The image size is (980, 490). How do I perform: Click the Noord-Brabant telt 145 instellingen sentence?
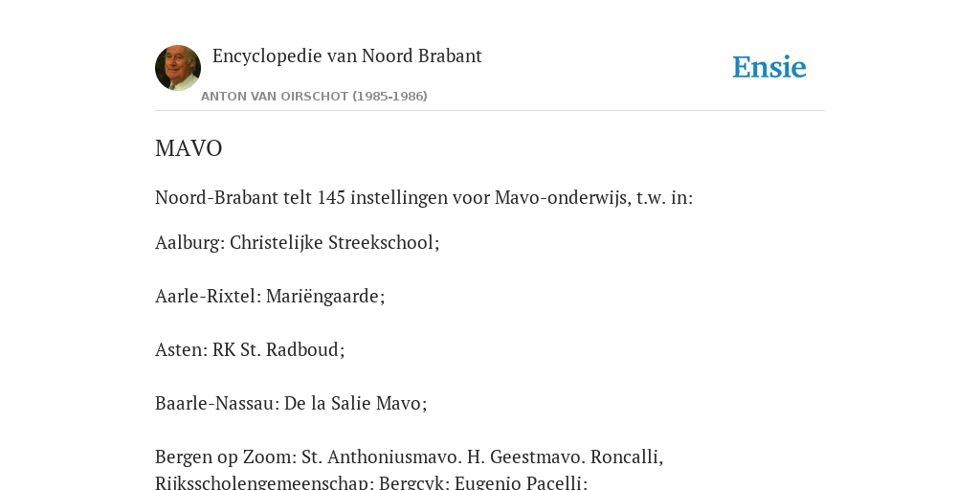(x=424, y=197)
